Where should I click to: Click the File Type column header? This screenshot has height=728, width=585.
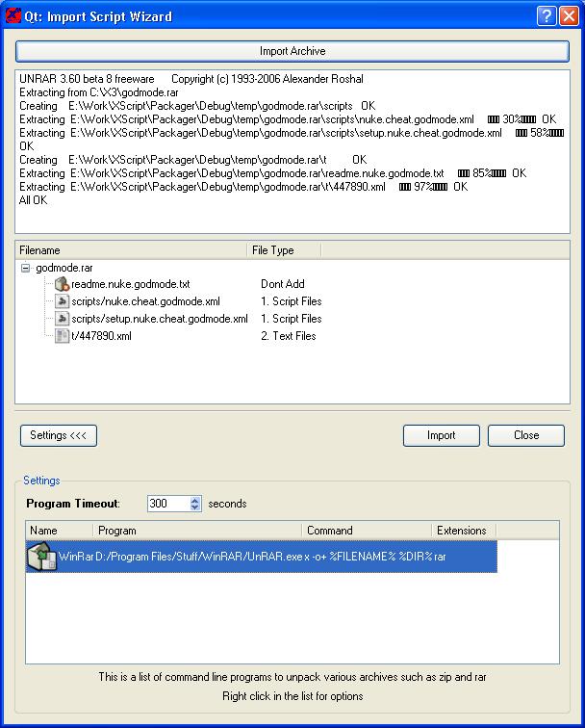tap(284, 250)
